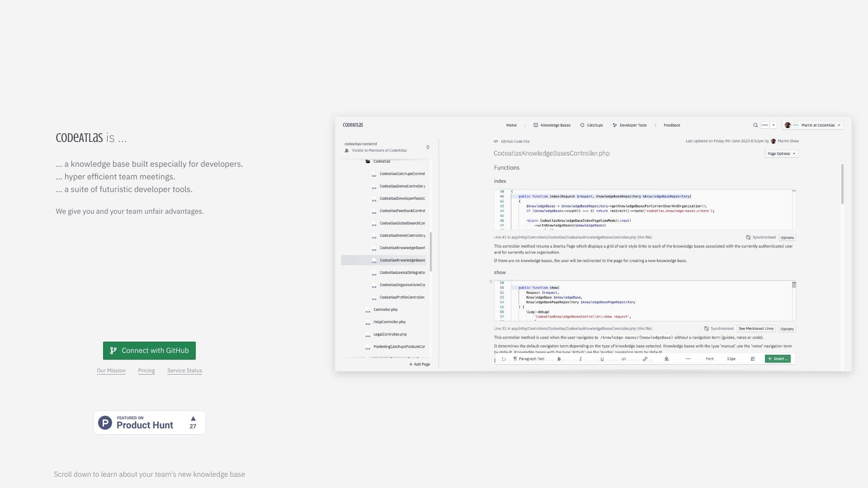This screenshot has width=868, height=488.
Task: Open the Page Options dropdown
Action: tap(781, 154)
